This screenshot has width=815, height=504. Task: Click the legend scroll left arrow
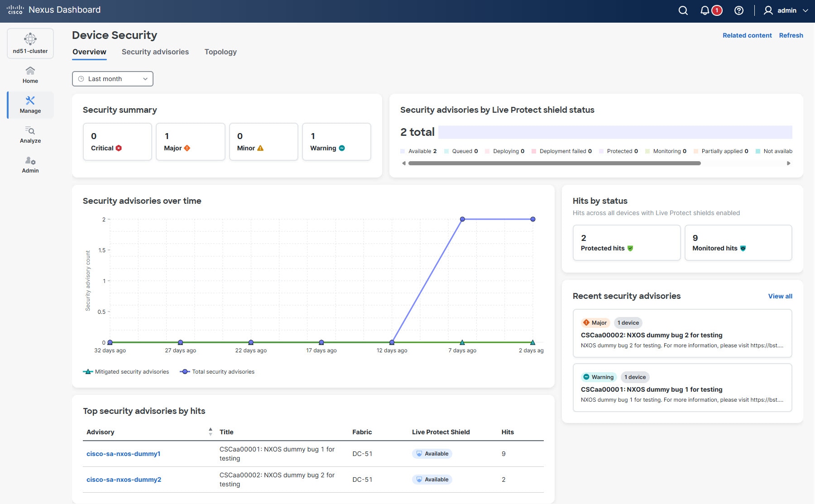pyautogui.click(x=404, y=163)
